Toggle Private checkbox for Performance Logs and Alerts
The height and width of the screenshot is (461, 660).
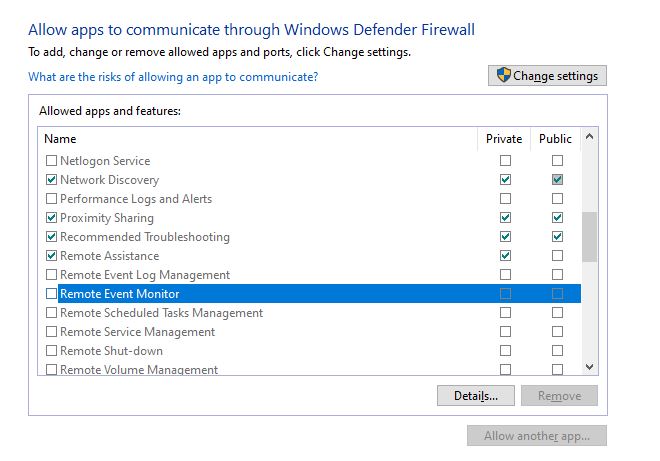pyautogui.click(x=506, y=198)
